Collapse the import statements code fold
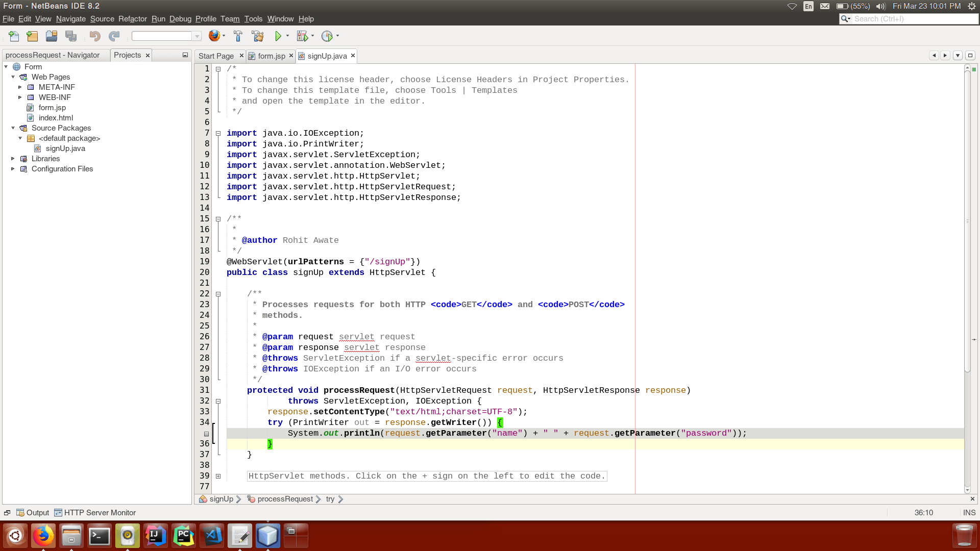This screenshot has width=980, height=551. pos(218,133)
